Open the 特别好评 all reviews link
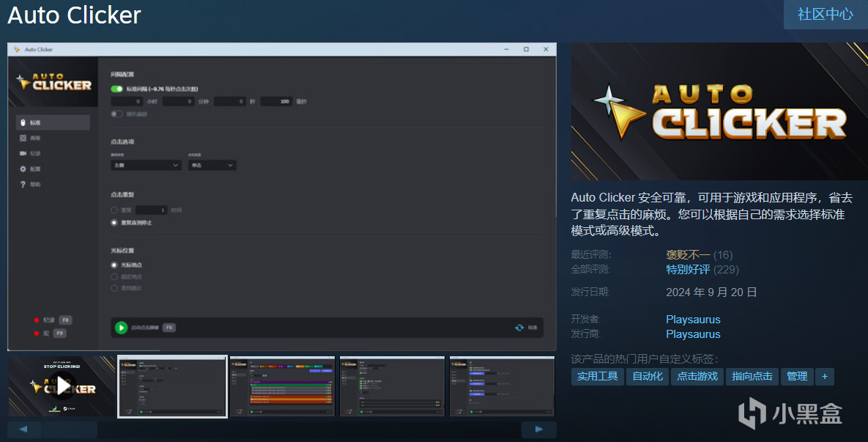The width and height of the screenshot is (868, 442). pyautogui.click(x=688, y=270)
